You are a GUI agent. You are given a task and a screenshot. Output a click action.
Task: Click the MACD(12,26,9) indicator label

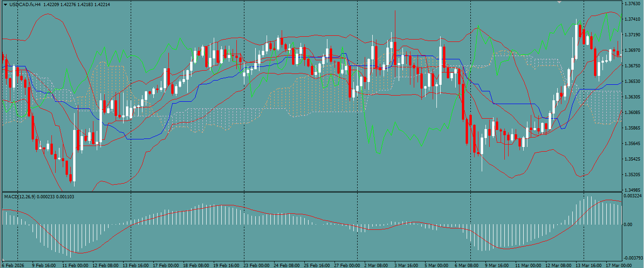pyautogui.click(x=19, y=196)
